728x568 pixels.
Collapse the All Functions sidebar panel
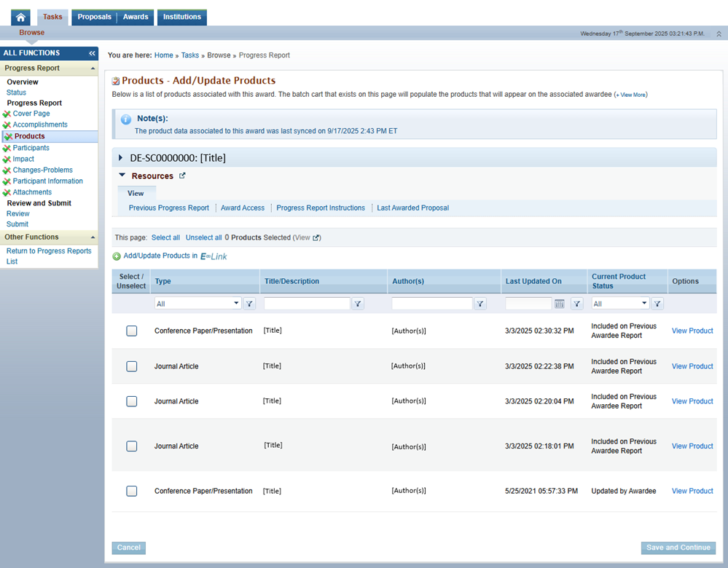(92, 53)
